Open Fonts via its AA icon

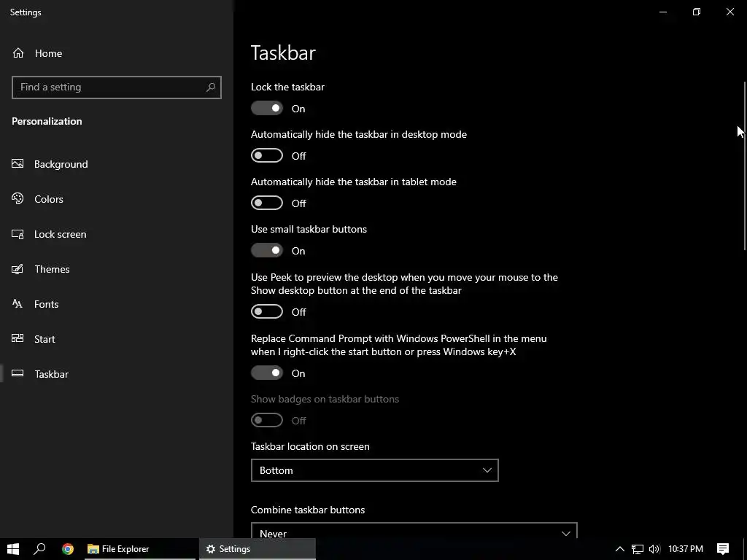(18, 304)
